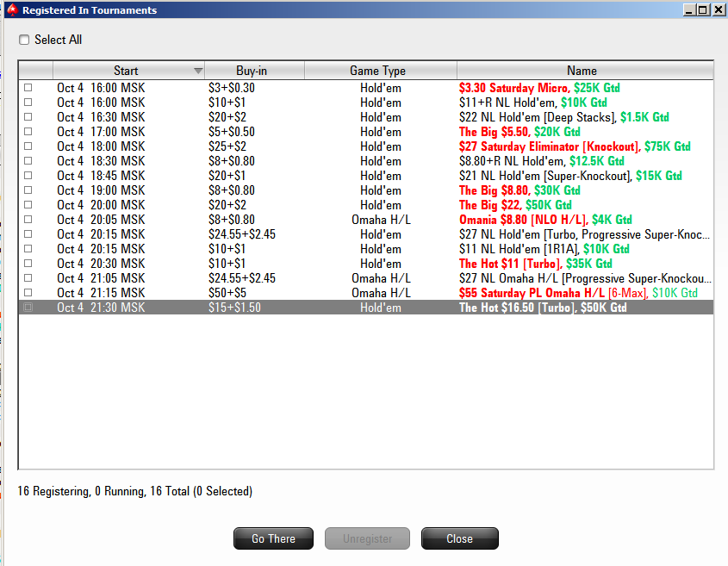Check the box for The Big $8.80
728x566 pixels.
pos(28,190)
